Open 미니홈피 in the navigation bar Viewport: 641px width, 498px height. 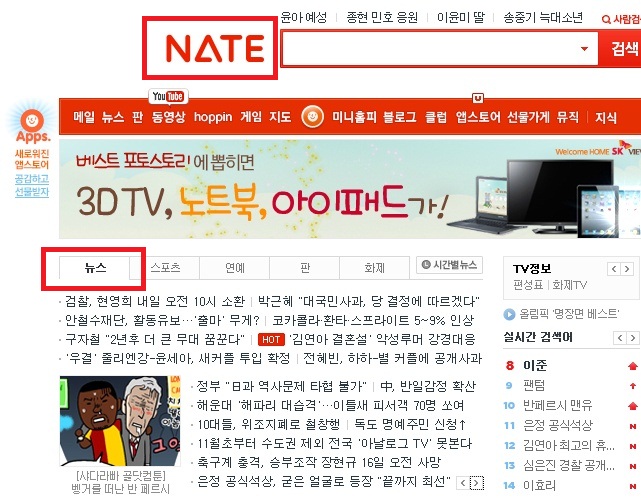(x=354, y=117)
